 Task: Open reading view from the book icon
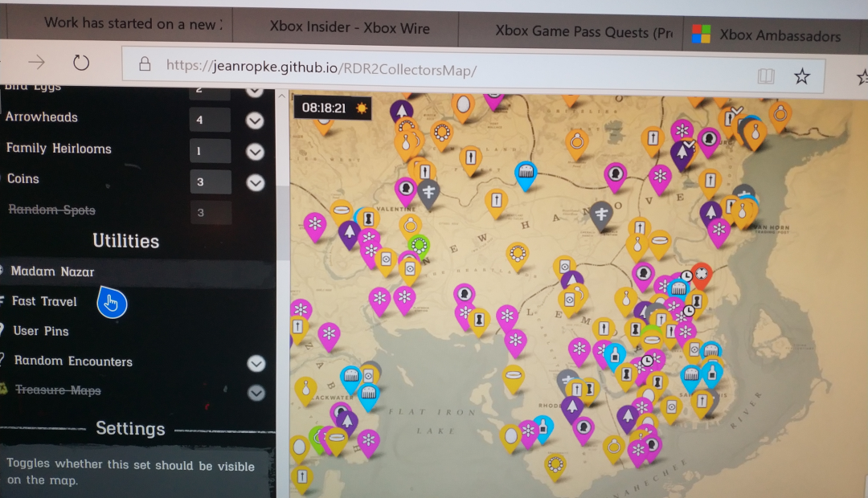(766, 76)
